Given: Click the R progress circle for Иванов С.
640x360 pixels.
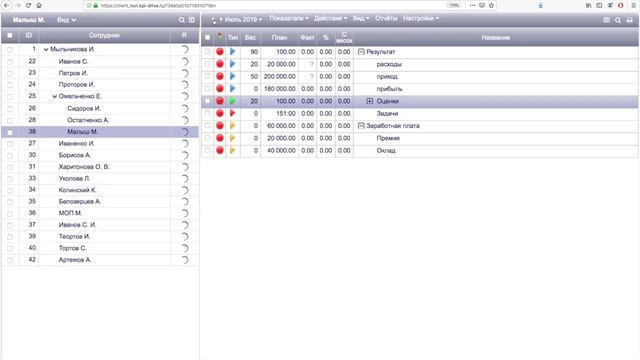Looking at the screenshot, I should (x=184, y=61).
